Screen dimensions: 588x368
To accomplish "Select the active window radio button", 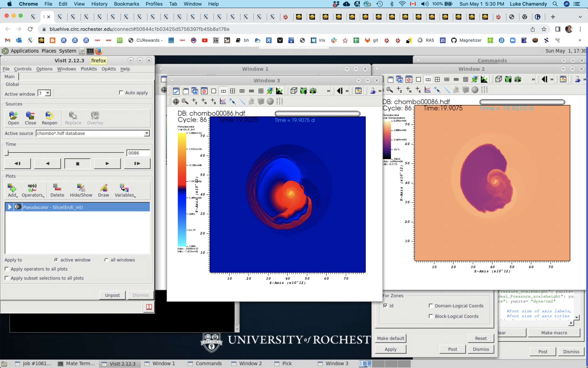I will pyautogui.click(x=56, y=260).
